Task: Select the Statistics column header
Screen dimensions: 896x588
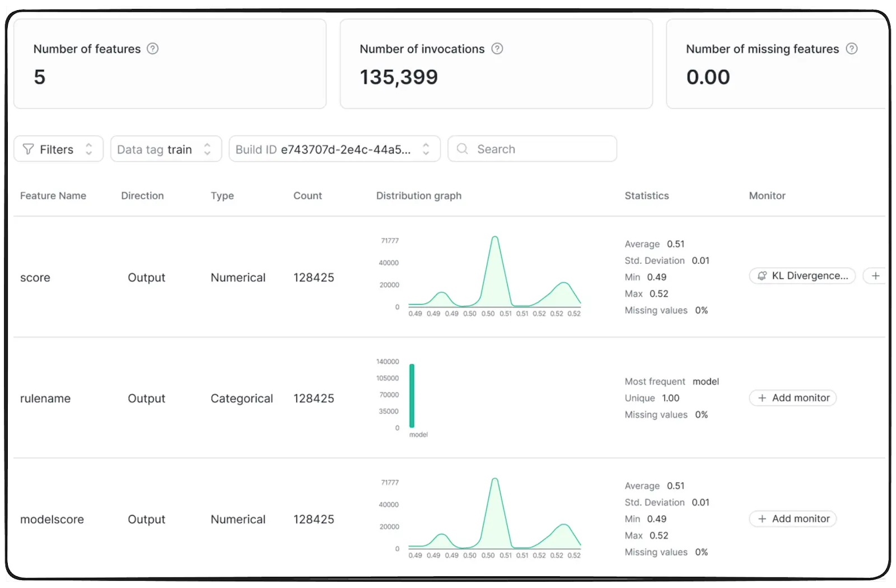Action: click(646, 195)
